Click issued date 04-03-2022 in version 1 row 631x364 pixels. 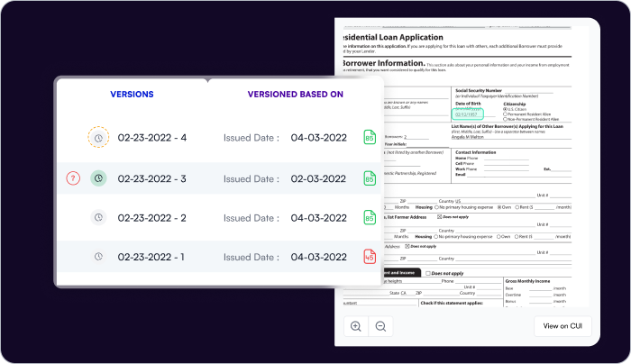pyautogui.click(x=319, y=257)
